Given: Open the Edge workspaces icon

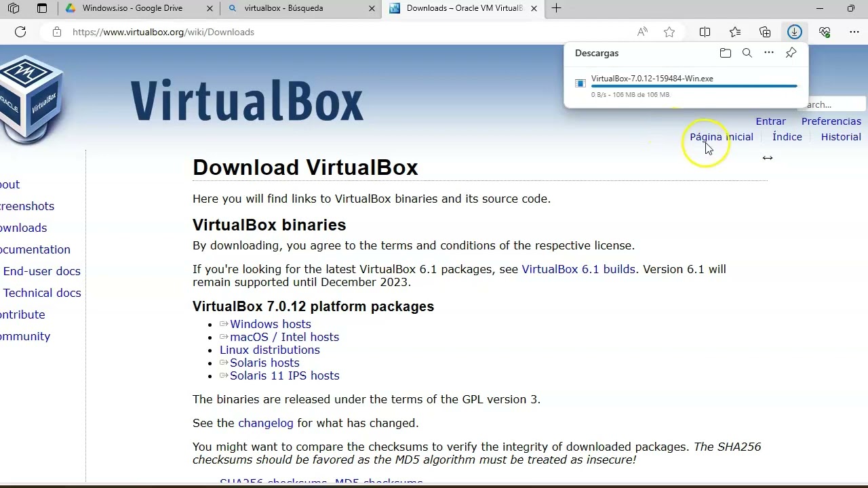Looking at the screenshot, I should point(14,9).
